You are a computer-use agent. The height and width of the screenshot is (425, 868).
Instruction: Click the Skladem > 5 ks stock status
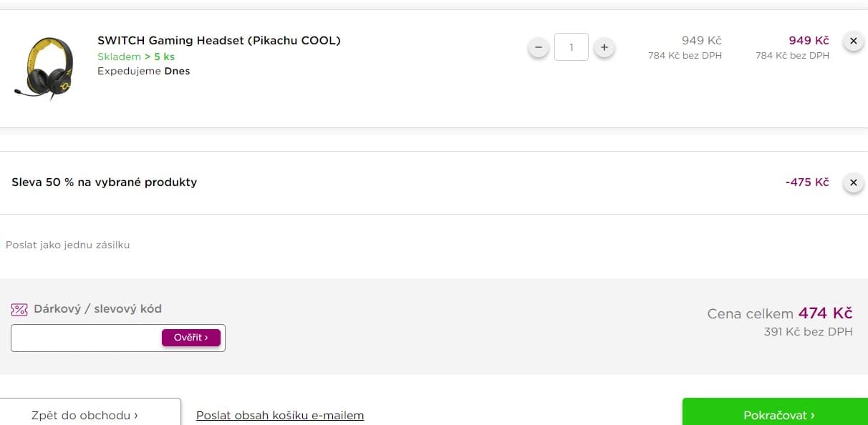coord(136,57)
